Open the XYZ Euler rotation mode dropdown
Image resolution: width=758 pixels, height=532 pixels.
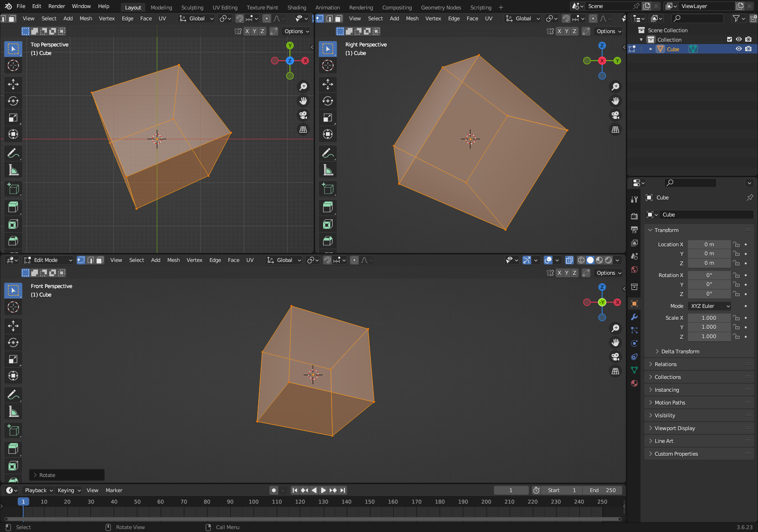tap(709, 306)
